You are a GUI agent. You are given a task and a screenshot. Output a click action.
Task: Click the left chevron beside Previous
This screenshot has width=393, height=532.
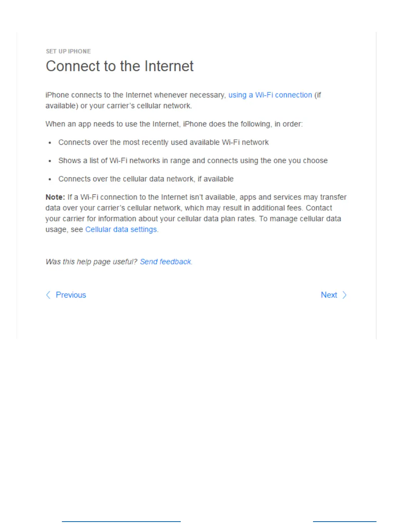point(48,295)
